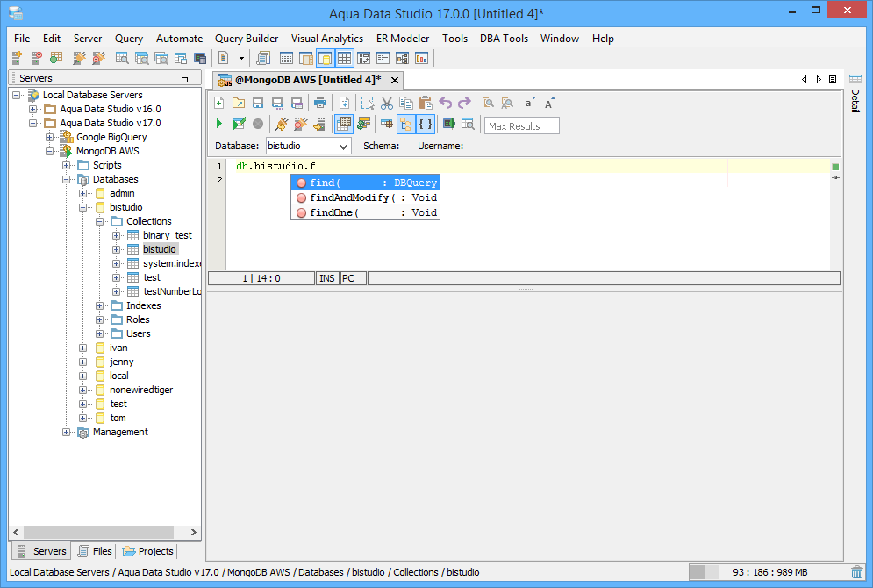Select findOne( in the autocomplete list
Image resolution: width=873 pixels, height=588 pixels.
coord(366,212)
